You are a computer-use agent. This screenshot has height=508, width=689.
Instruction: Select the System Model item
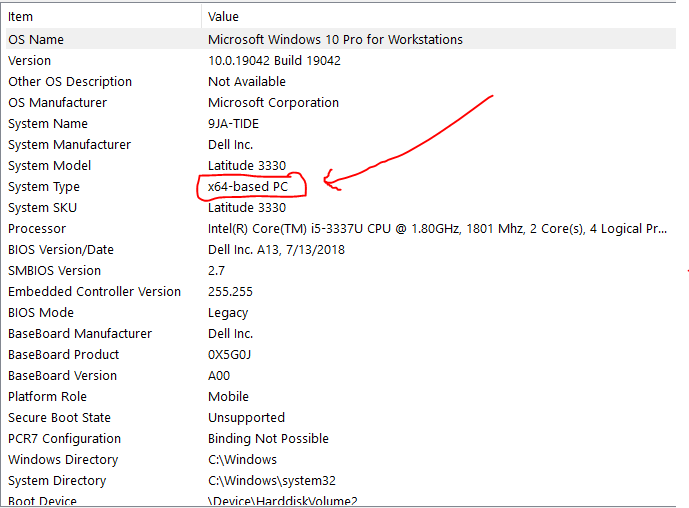[49, 166]
